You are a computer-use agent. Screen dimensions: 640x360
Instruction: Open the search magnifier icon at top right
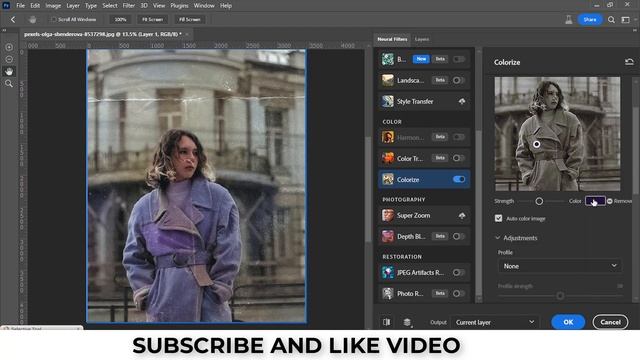[x=611, y=20]
